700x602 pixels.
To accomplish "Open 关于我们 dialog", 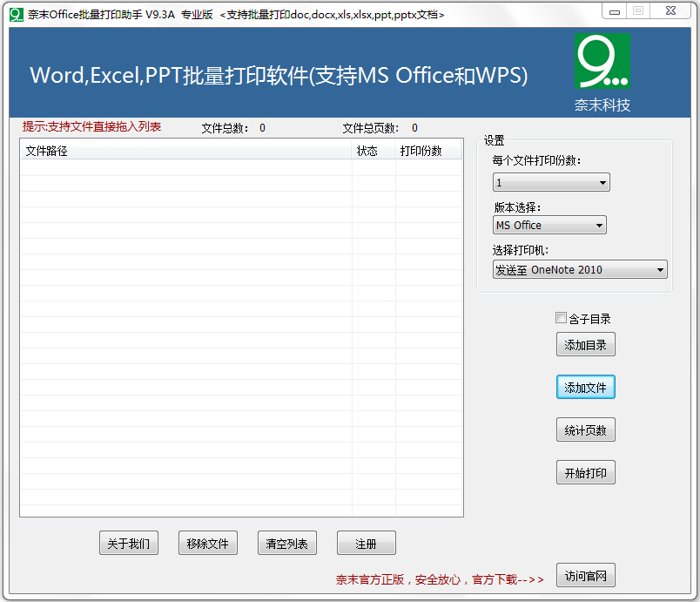I will click(129, 543).
